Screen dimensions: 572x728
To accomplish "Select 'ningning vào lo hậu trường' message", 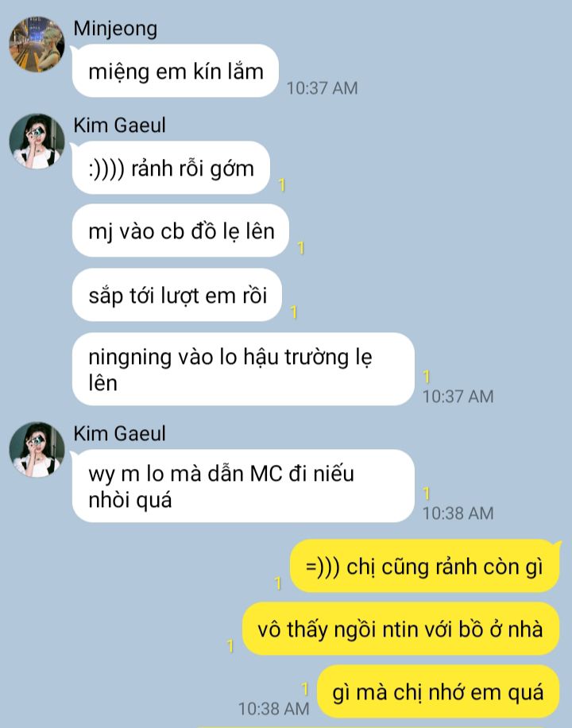I will [243, 369].
